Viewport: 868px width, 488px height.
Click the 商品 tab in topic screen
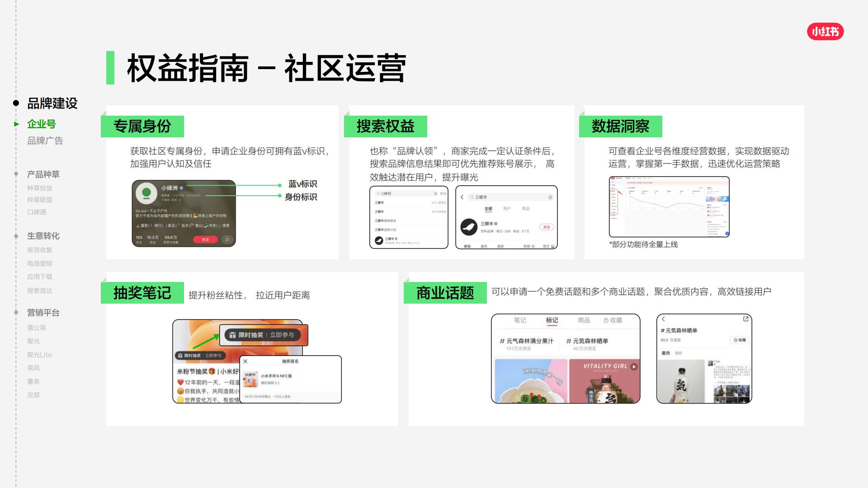tap(584, 320)
